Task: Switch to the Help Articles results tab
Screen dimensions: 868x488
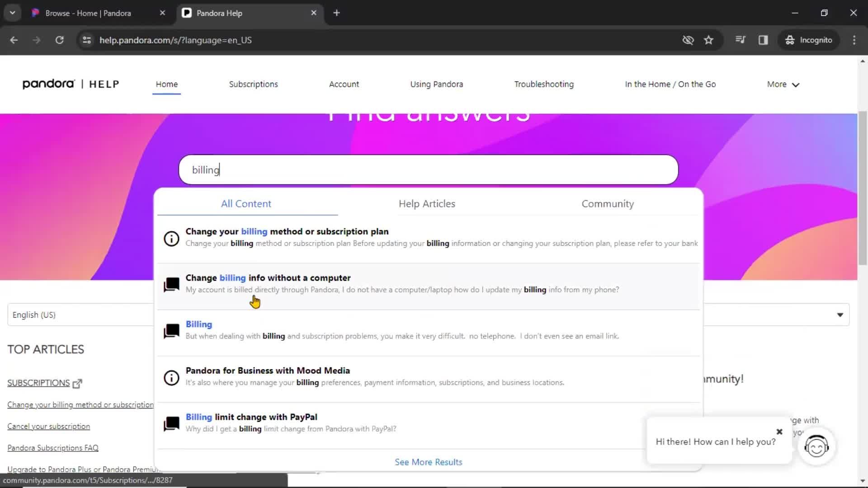Action: (x=427, y=204)
